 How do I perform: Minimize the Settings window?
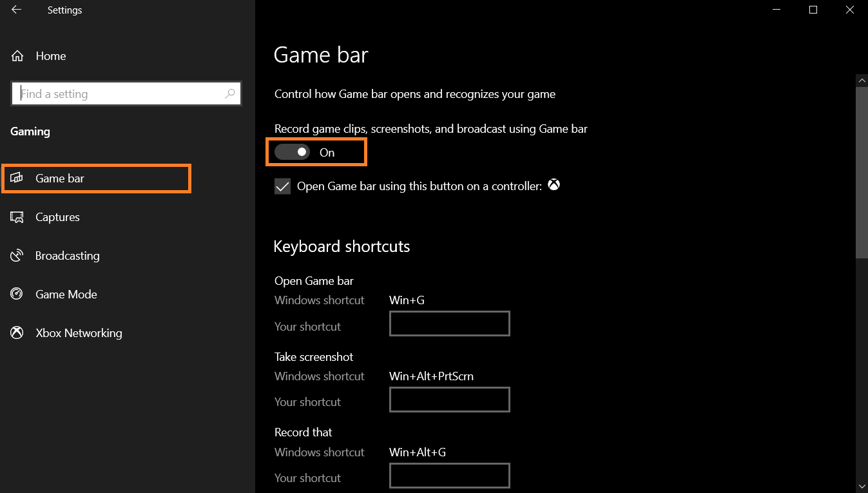tap(777, 10)
